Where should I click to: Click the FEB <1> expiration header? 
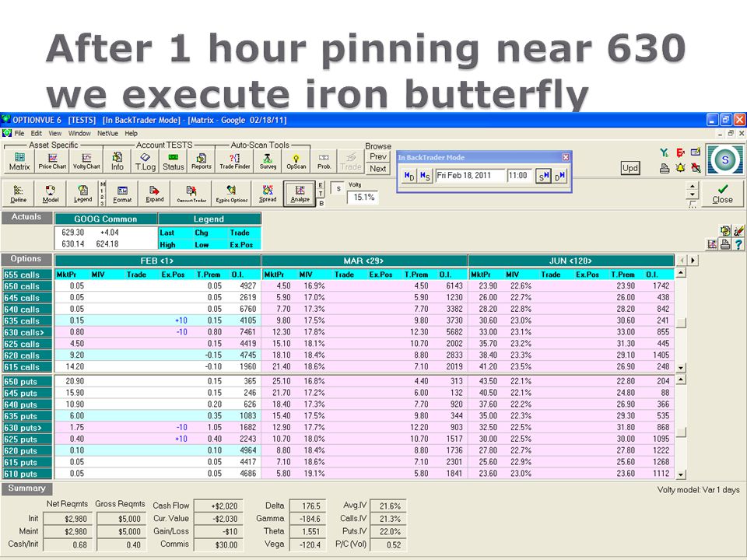[x=157, y=261]
